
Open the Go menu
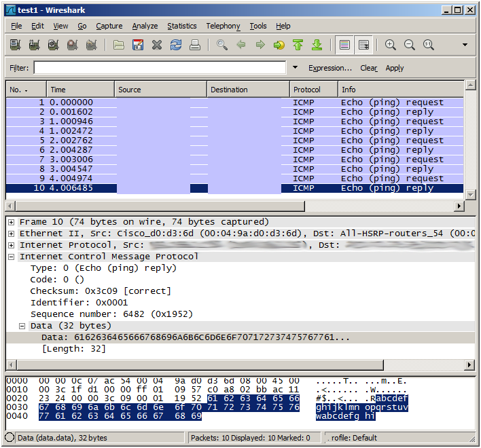tap(82, 26)
